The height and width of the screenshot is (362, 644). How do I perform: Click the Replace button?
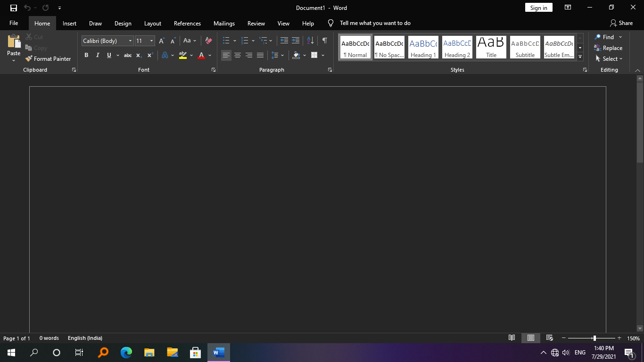point(608,48)
